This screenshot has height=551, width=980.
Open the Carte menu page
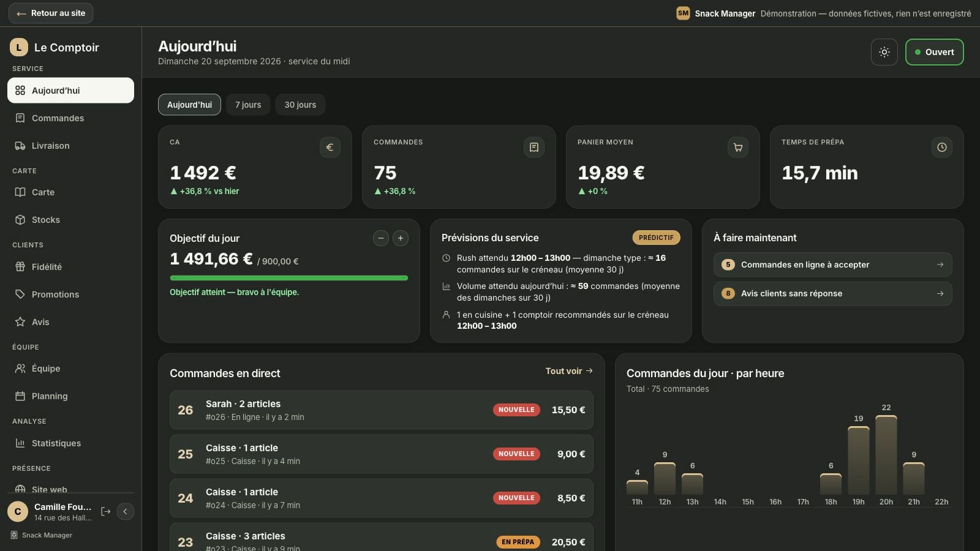click(70, 192)
